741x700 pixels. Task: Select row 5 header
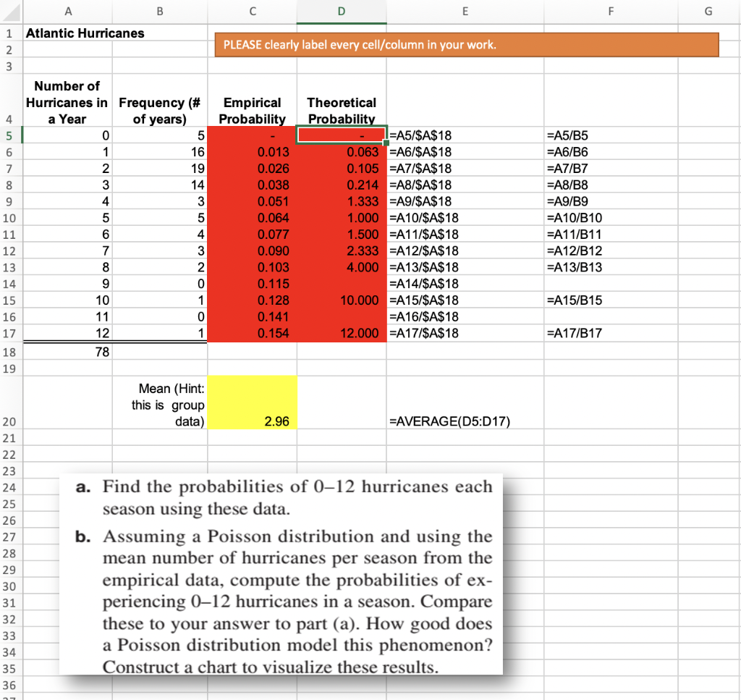(x=12, y=135)
